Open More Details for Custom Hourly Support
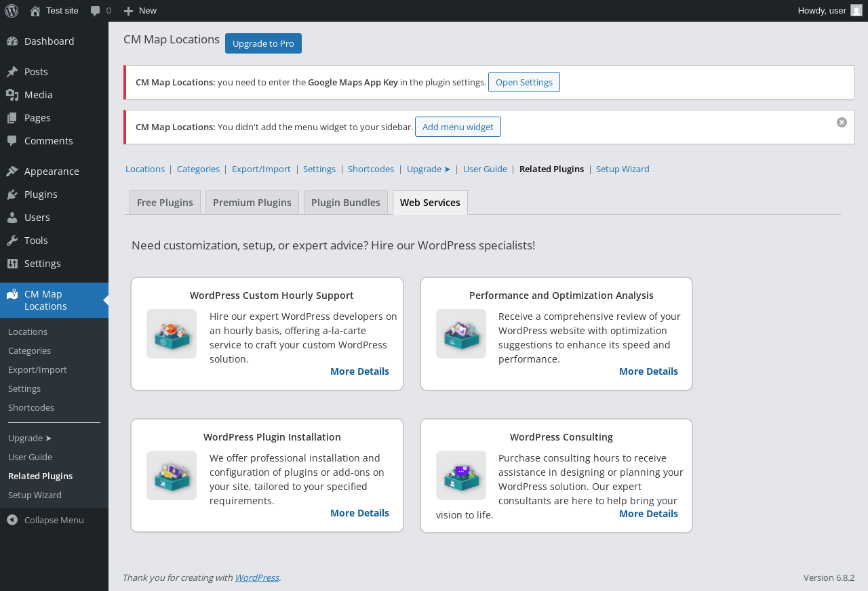 click(x=359, y=371)
